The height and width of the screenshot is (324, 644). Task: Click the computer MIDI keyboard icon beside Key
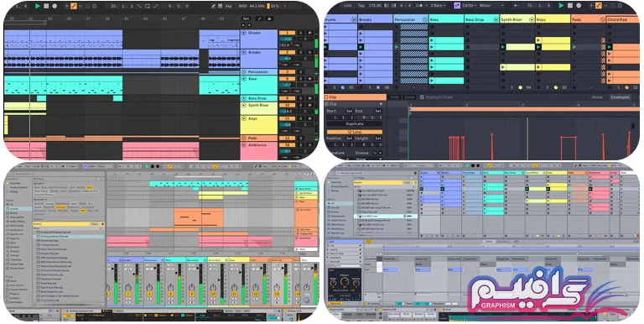coord(221,6)
